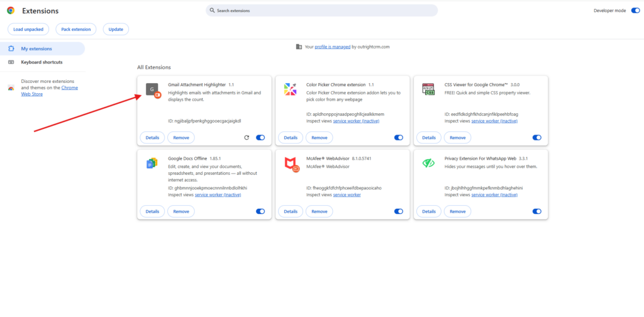Click the Chrome Web Store rainbow icon
Viewport: 644px width, 317px height.
coord(11,88)
